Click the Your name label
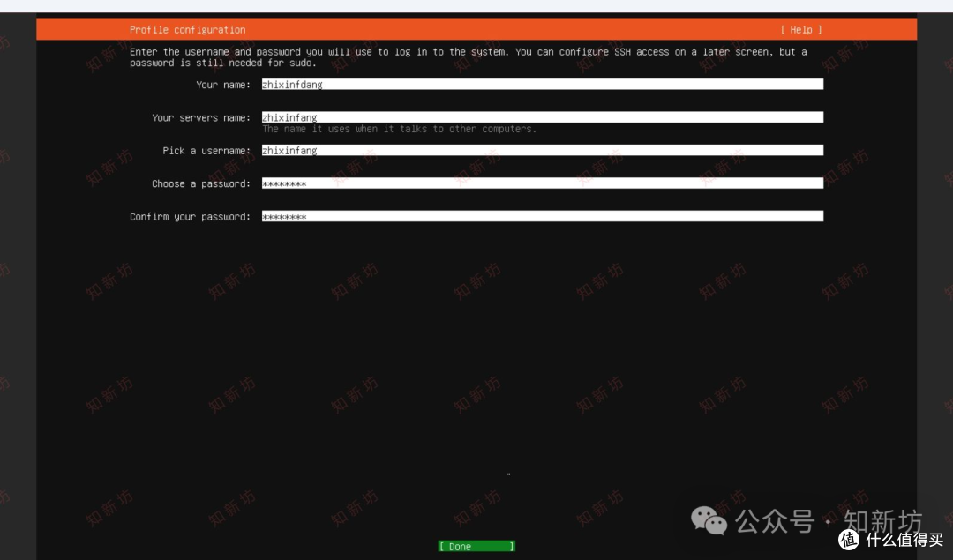The height and width of the screenshot is (560, 953). tap(222, 84)
